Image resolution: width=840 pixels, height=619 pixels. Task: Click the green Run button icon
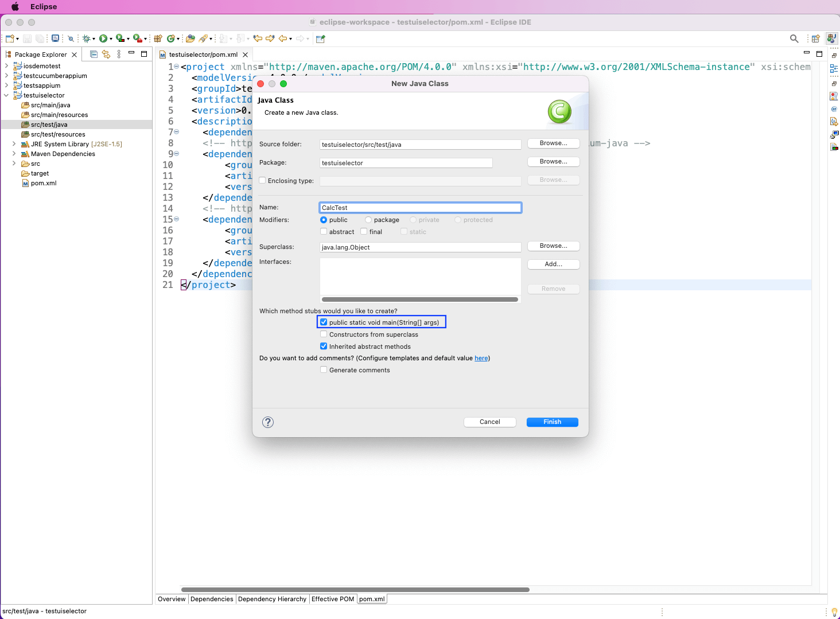coord(103,38)
